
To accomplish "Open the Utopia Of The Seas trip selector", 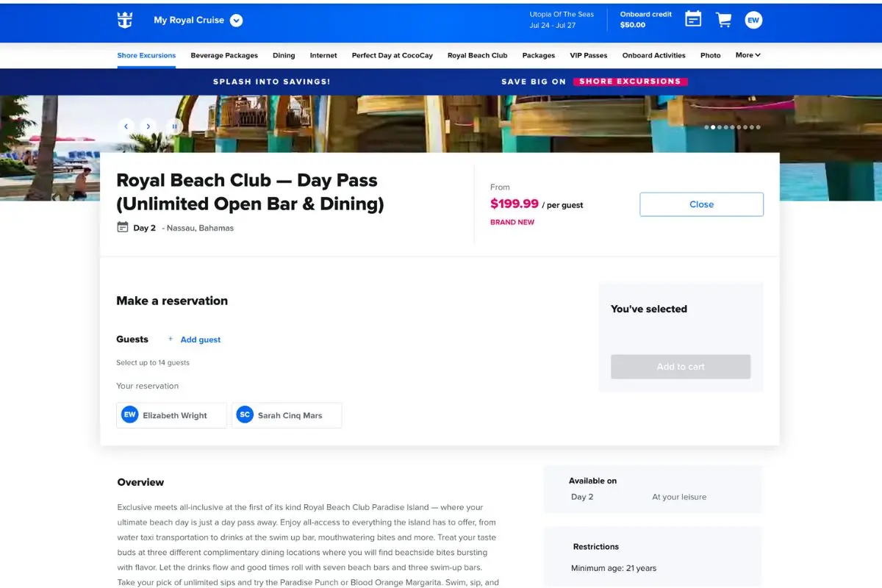I will [562, 18].
